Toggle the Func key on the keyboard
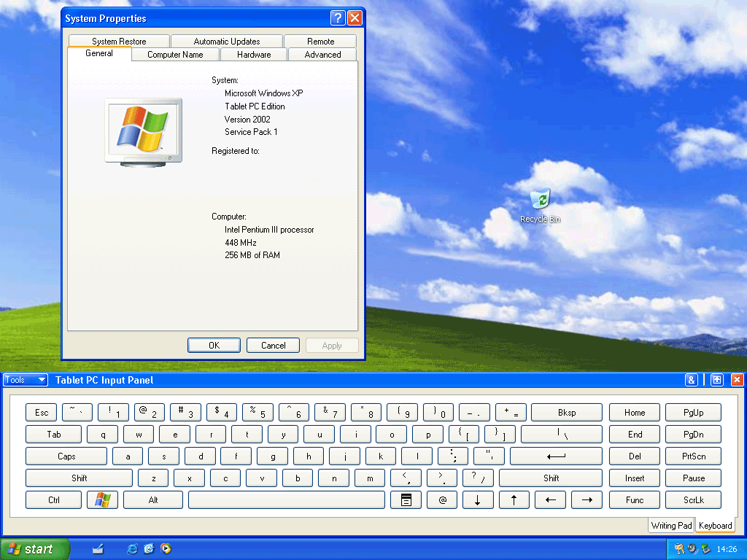 coord(635,500)
